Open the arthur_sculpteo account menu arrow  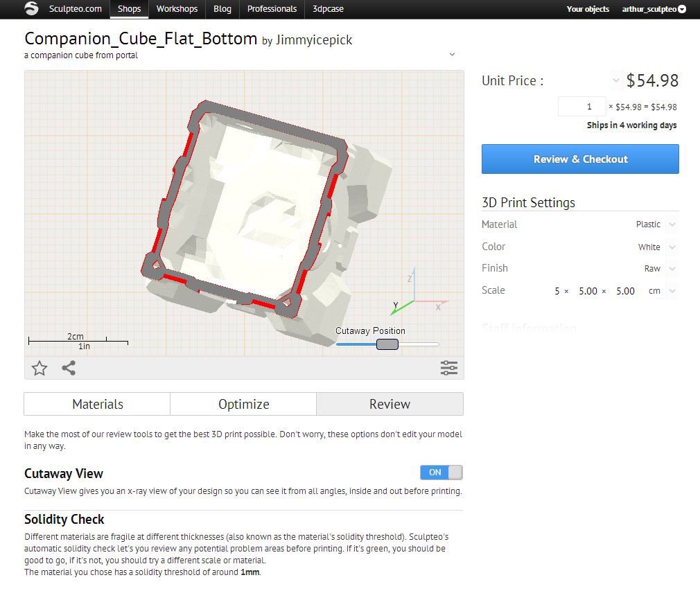pos(682,10)
